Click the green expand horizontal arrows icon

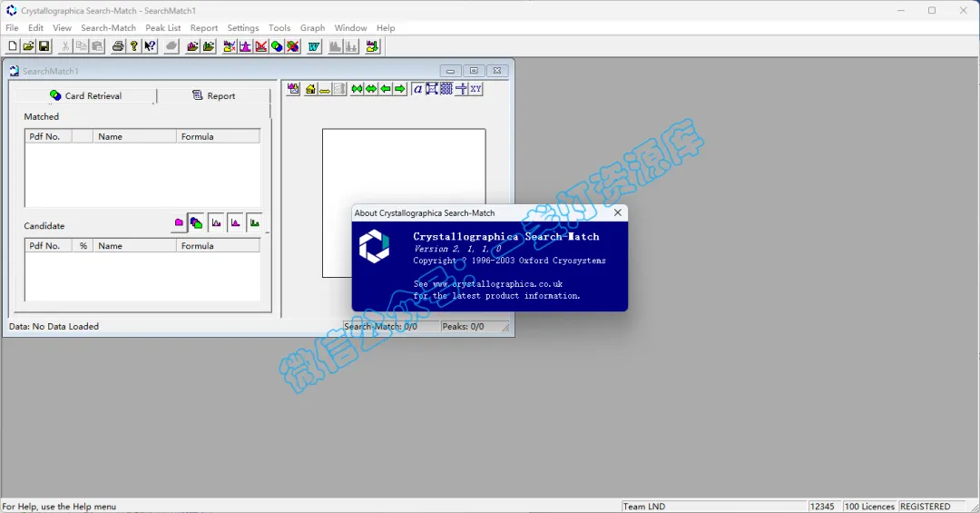click(371, 89)
